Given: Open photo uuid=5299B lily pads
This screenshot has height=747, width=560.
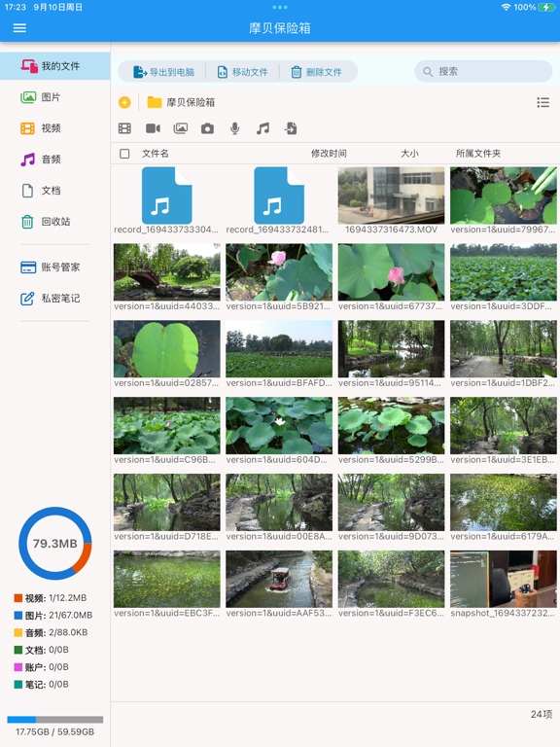Looking at the screenshot, I should tap(391, 431).
